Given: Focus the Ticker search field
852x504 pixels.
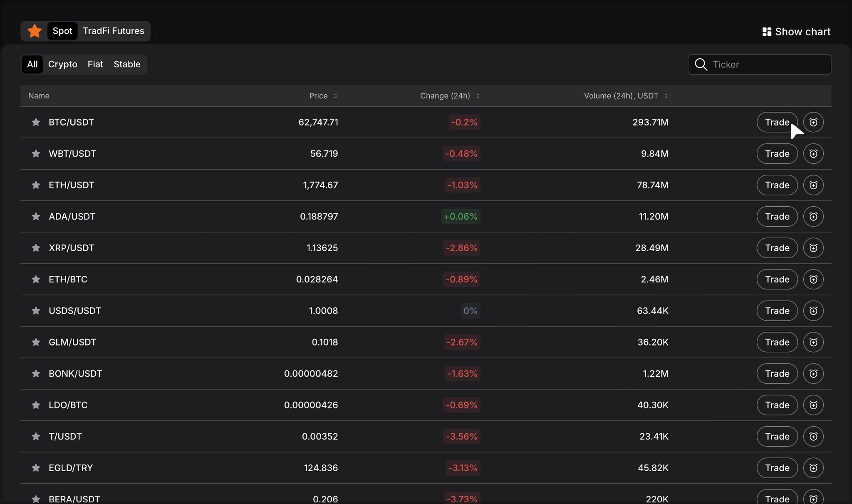Looking at the screenshot, I should 760,64.
